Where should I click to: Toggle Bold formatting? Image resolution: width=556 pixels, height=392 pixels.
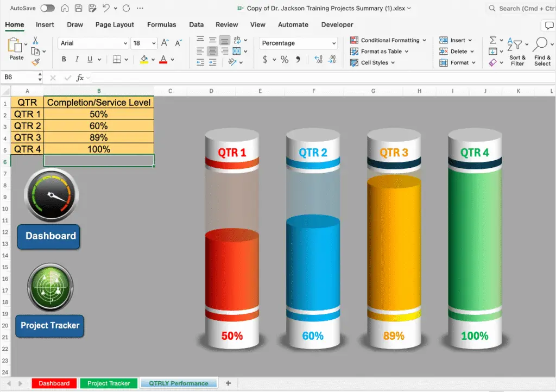pyautogui.click(x=64, y=60)
